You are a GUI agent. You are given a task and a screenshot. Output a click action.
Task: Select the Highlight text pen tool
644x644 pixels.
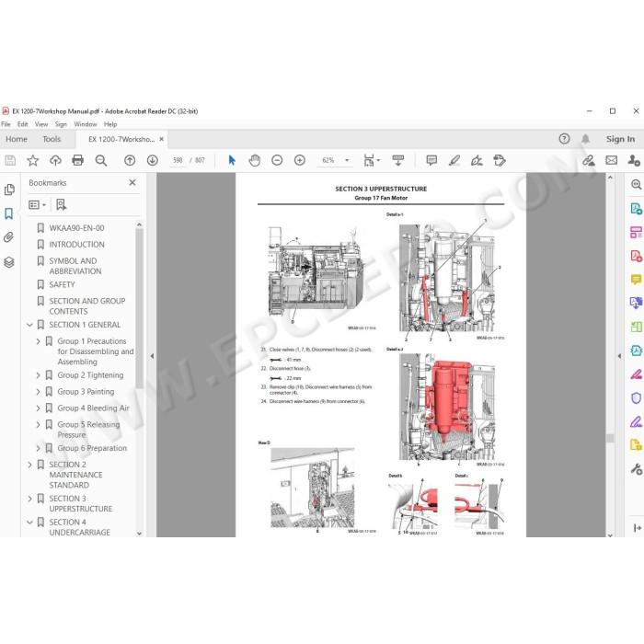point(454,160)
